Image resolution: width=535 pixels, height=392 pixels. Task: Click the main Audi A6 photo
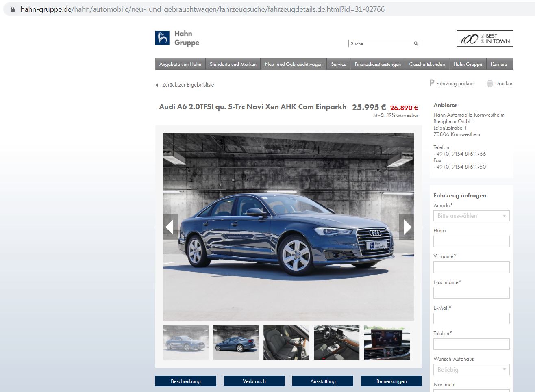click(x=289, y=227)
